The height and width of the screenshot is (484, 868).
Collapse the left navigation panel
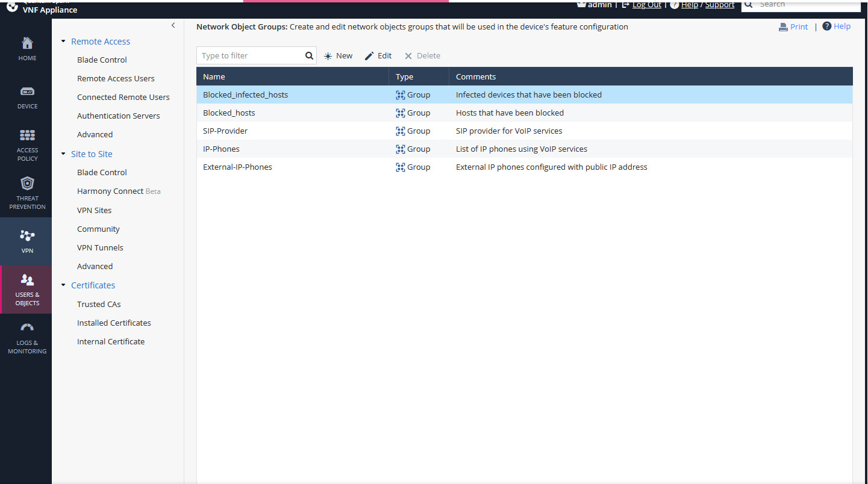173,25
